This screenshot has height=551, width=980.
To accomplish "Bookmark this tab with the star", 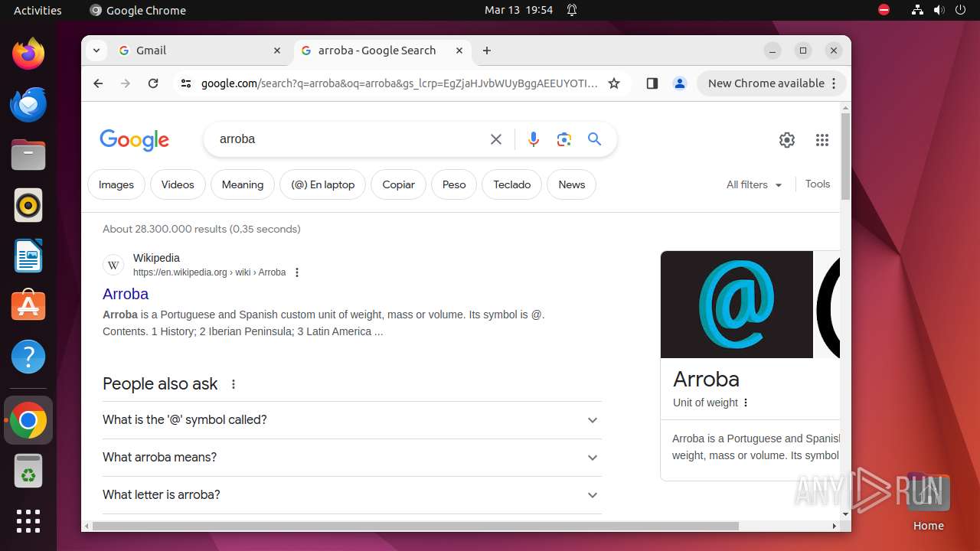I will click(x=614, y=83).
